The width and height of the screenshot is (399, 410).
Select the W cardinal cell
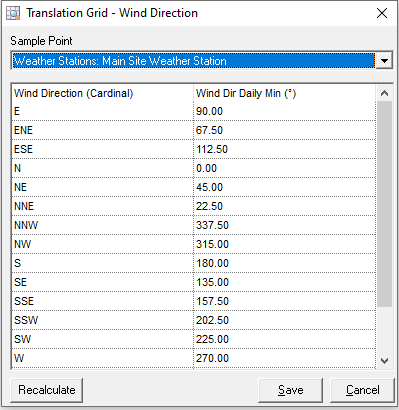(103, 358)
